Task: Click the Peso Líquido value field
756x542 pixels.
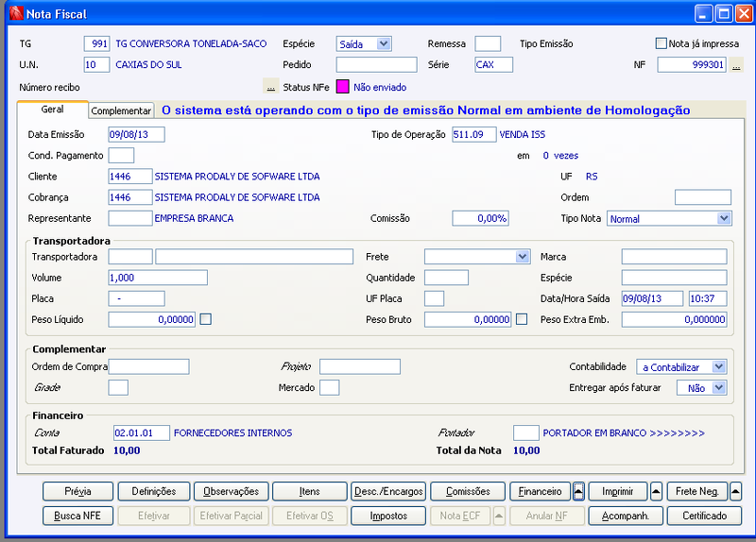Action: [x=152, y=319]
